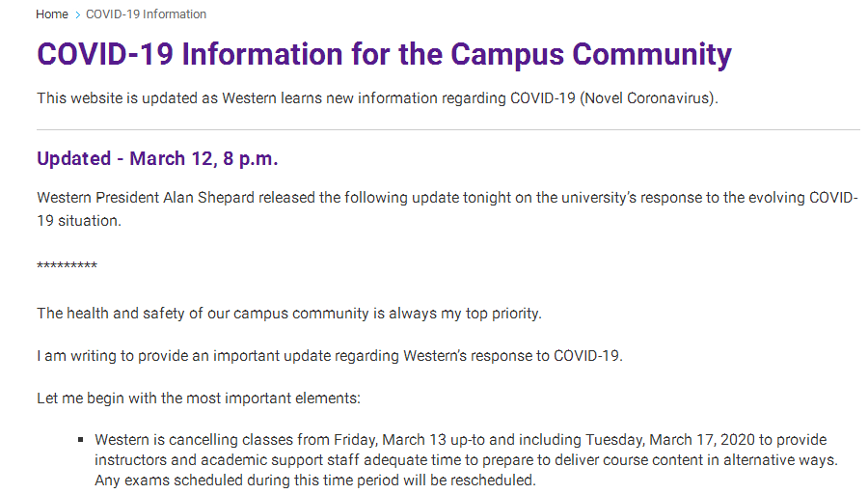Click the row of asterisks separator

point(67,265)
